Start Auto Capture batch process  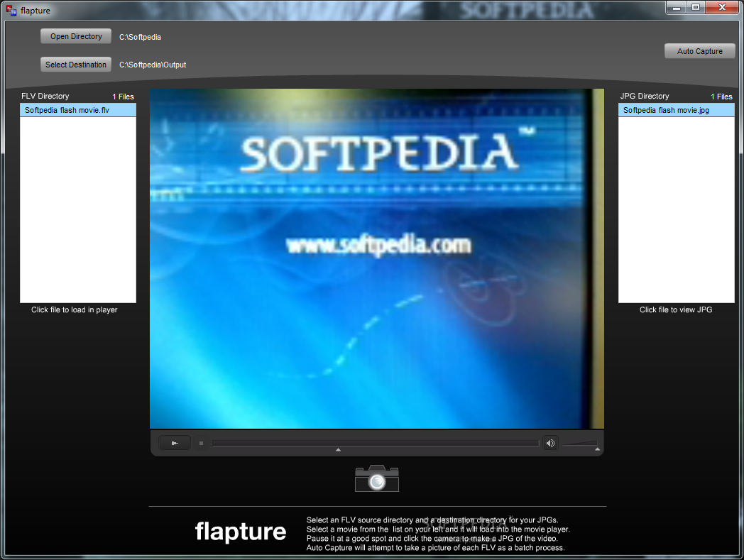699,51
